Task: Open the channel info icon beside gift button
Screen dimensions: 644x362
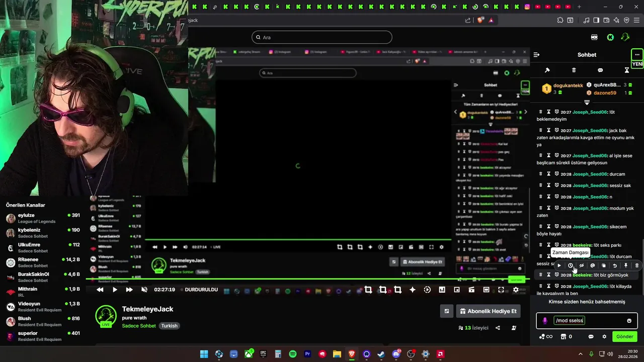Action: [x=446, y=311]
